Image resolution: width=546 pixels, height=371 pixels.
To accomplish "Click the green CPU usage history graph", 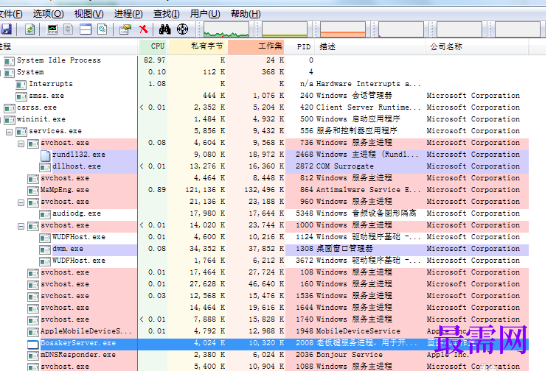I will pos(226,29).
